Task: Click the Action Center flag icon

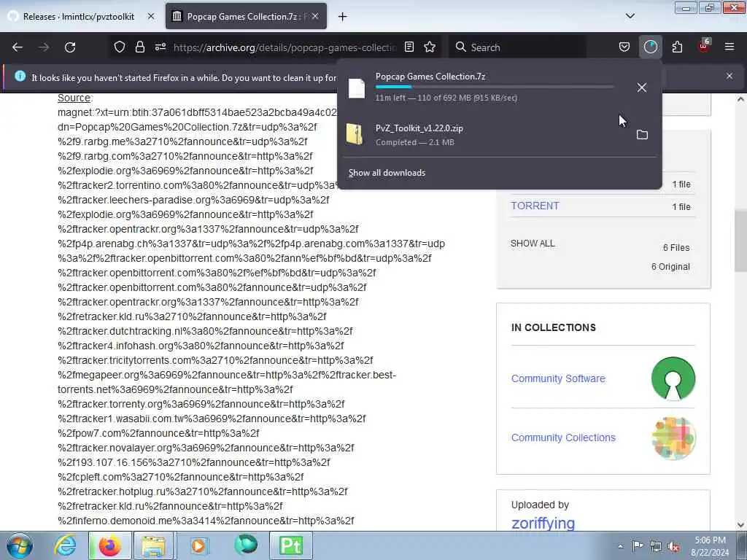Action: 638,545
